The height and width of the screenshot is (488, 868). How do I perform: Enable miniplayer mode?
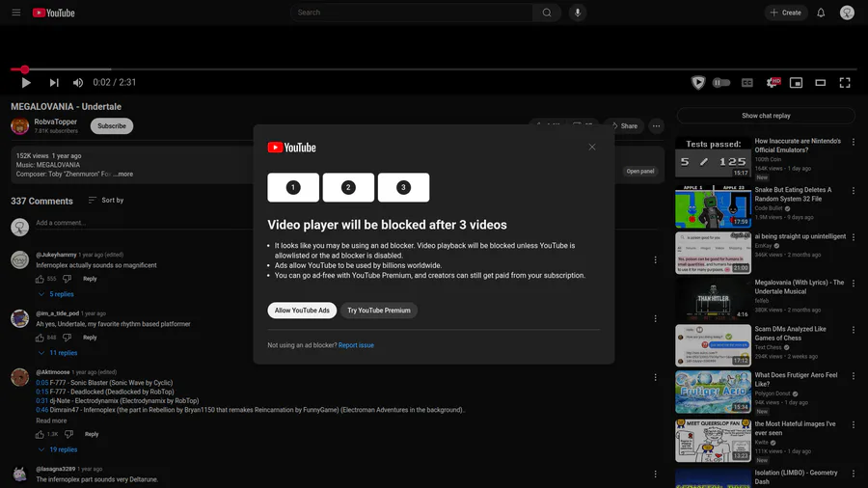coord(796,82)
